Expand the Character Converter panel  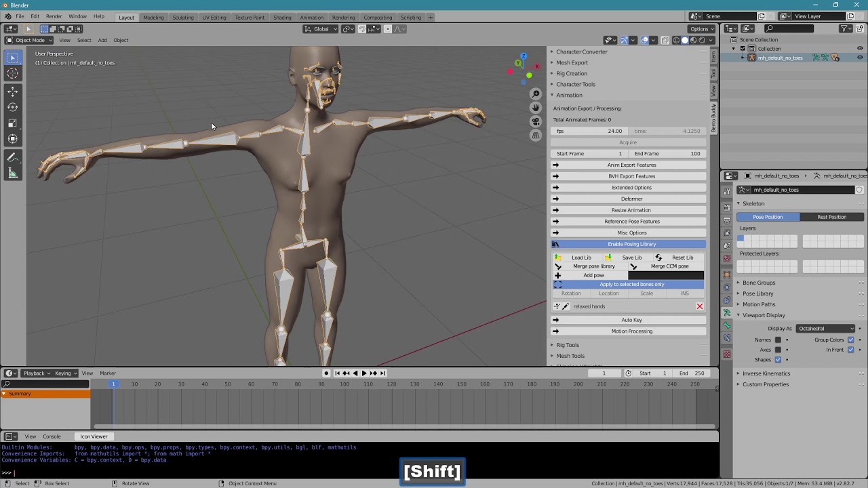[x=582, y=52]
